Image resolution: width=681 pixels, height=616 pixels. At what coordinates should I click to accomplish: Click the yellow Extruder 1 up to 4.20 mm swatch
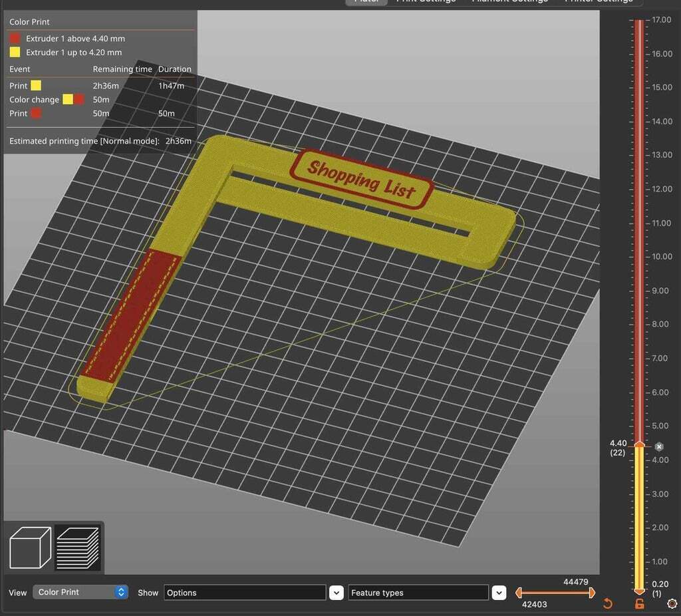pos(15,53)
